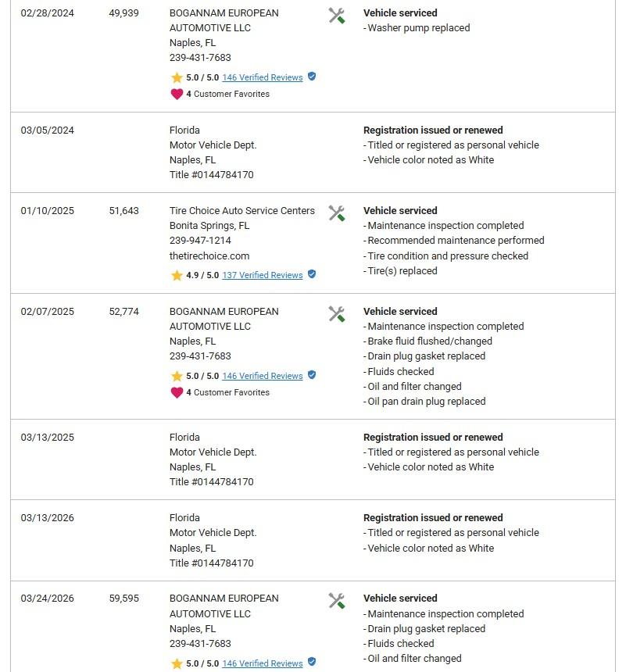This screenshot has width=626, height=672.
Task: Click the verified shield badge in 03/24/2026 entry
Action: 312,662
